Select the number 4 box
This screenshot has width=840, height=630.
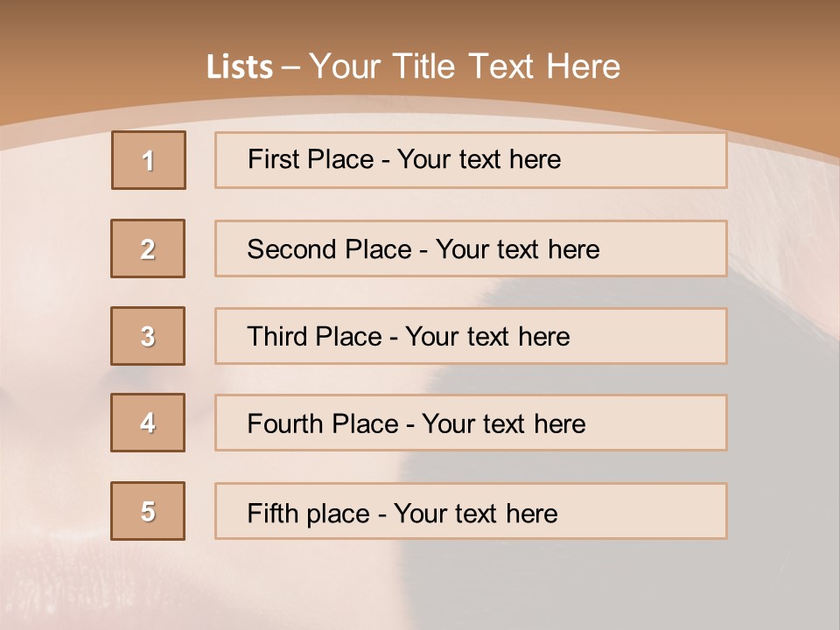pyautogui.click(x=148, y=423)
